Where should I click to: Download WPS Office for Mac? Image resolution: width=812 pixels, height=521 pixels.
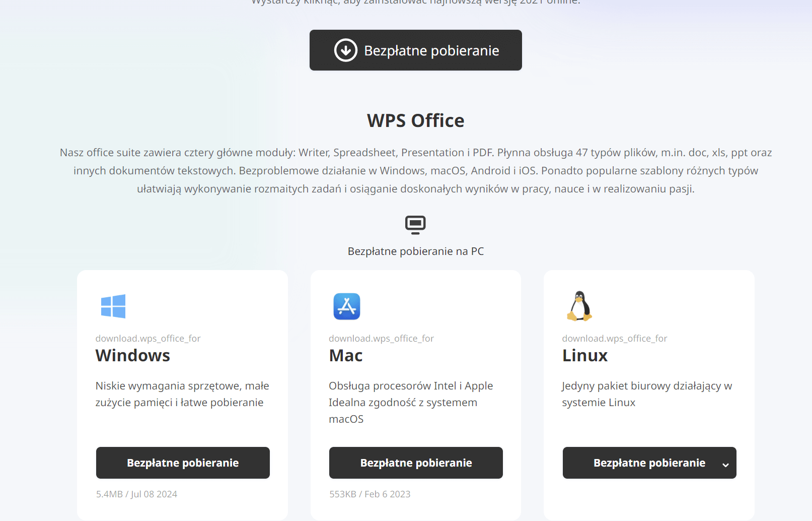tap(416, 463)
